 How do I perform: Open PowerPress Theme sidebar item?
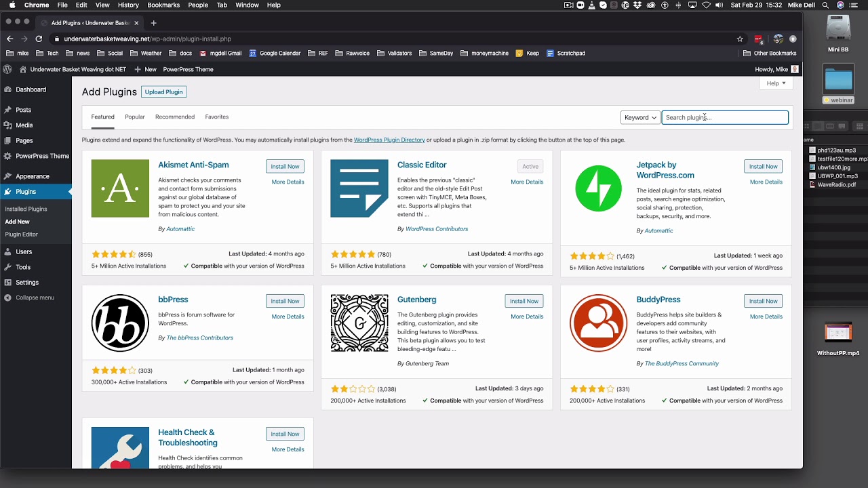click(42, 156)
